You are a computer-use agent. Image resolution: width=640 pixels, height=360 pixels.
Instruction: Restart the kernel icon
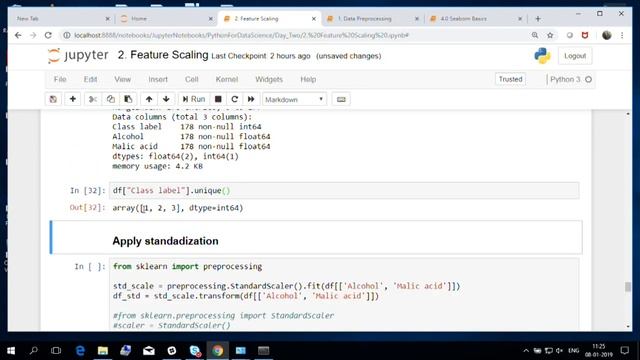coord(235,99)
